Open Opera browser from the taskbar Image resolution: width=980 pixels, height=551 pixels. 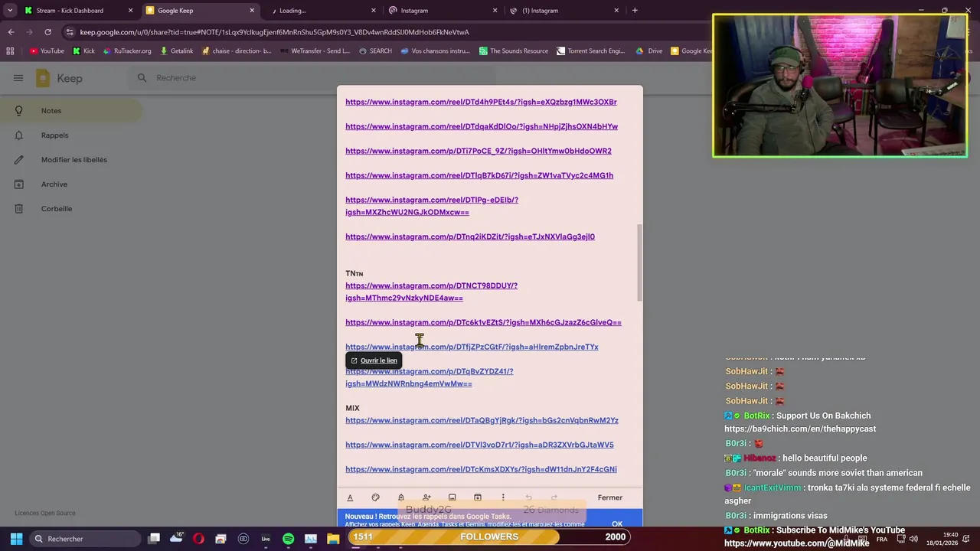pos(198,539)
